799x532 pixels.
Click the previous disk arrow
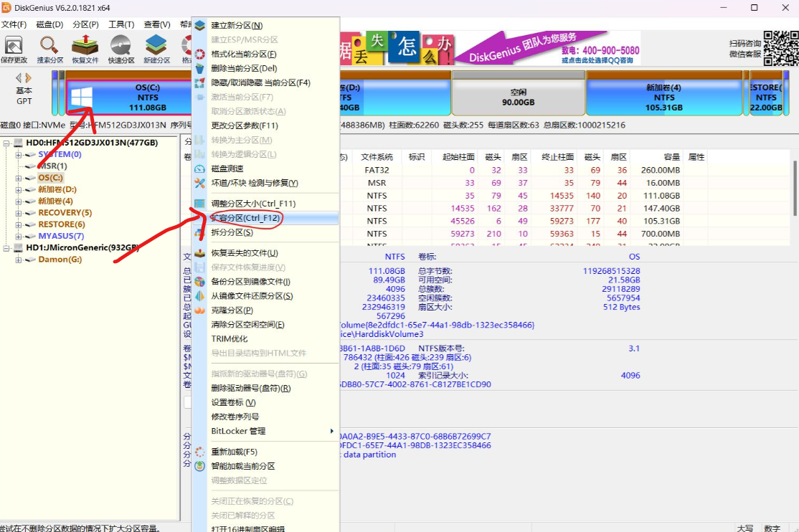pyautogui.click(x=19, y=78)
